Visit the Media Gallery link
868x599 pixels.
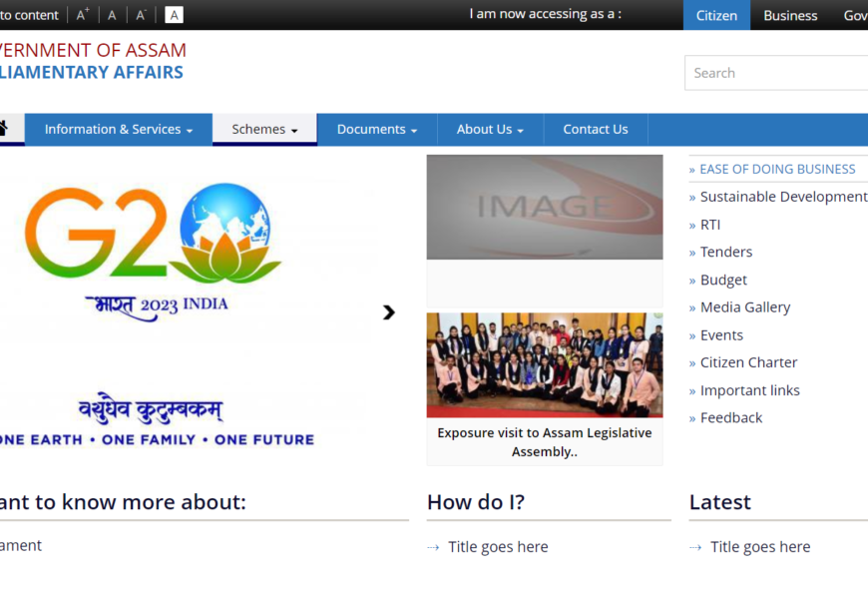[x=744, y=307]
